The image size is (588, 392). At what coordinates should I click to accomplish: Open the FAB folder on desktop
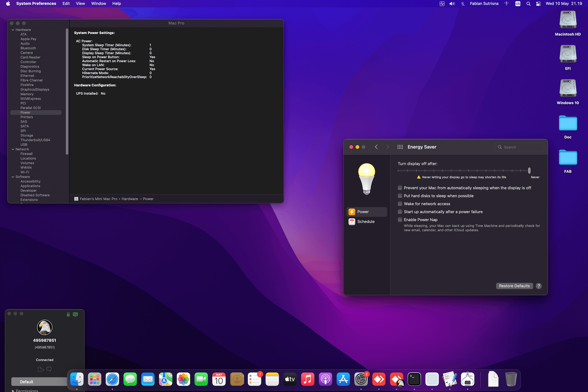click(x=568, y=161)
